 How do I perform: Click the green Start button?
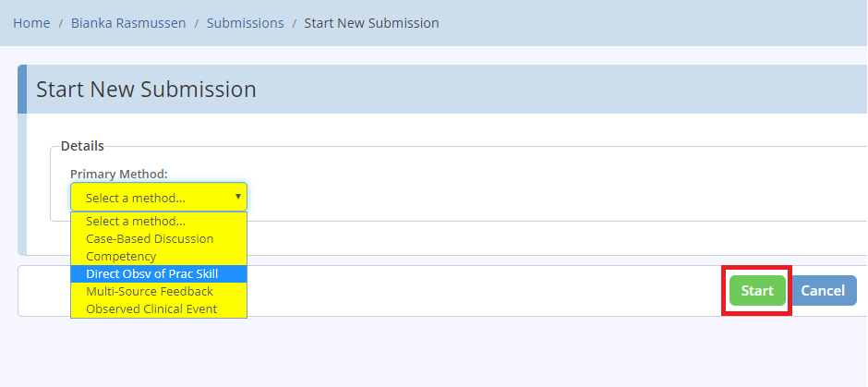click(757, 291)
